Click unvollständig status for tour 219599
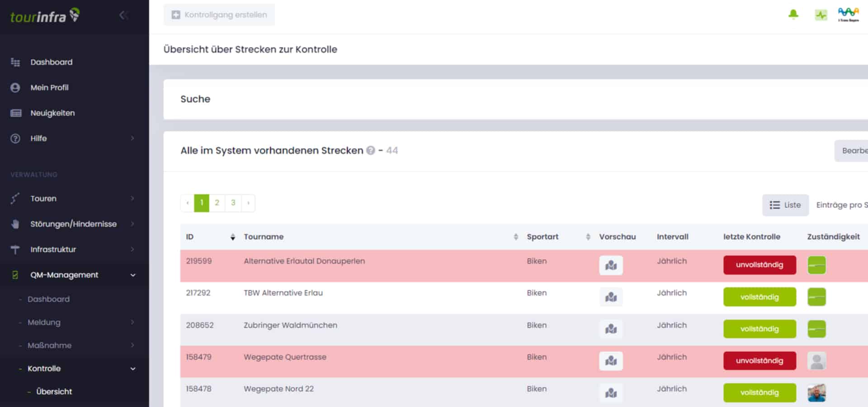The width and height of the screenshot is (868, 407). tap(759, 265)
